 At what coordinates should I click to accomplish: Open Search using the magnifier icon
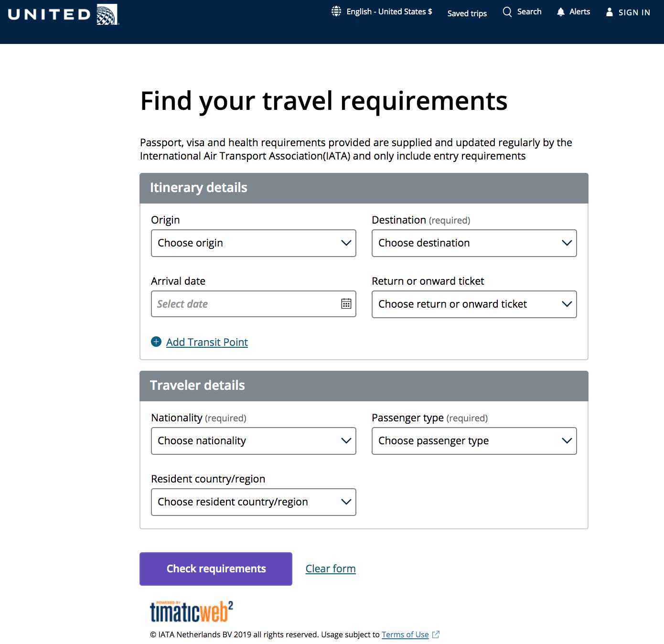click(x=506, y=11)
